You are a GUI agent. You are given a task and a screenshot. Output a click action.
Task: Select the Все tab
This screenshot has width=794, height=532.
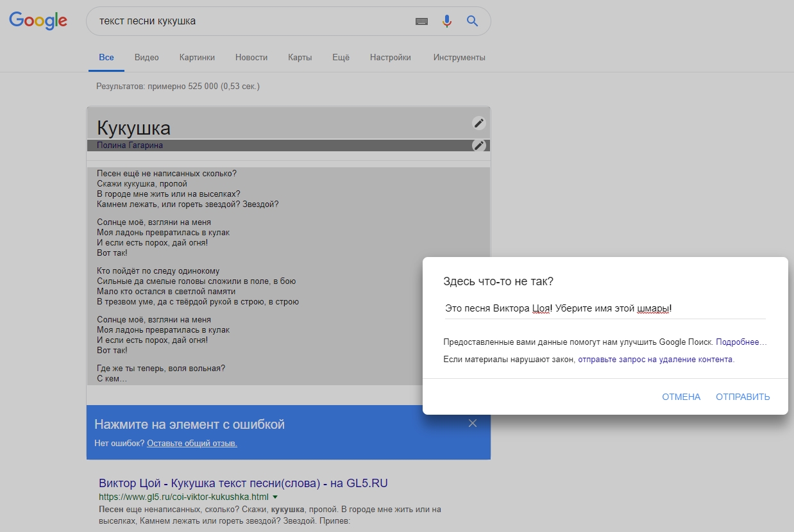[106, 57]
